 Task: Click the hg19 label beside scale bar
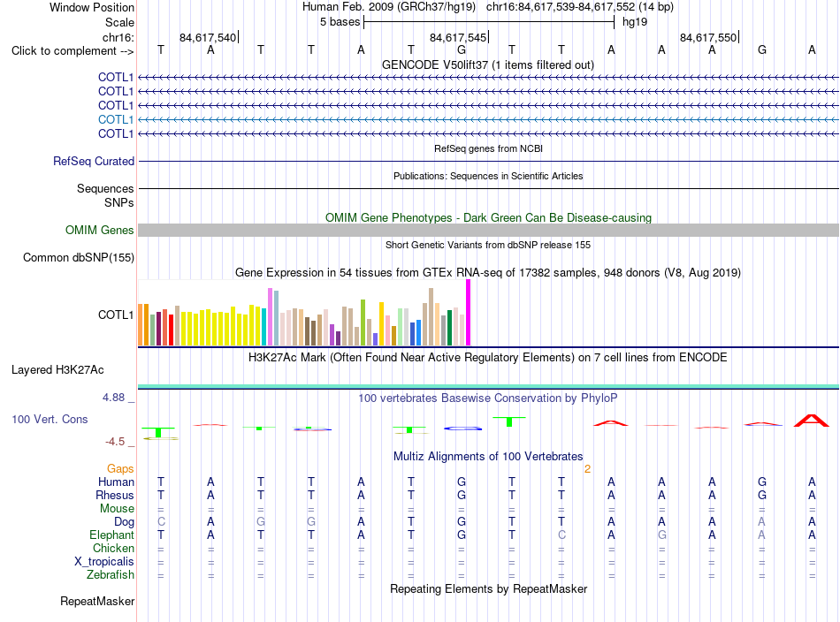(635, 22)
